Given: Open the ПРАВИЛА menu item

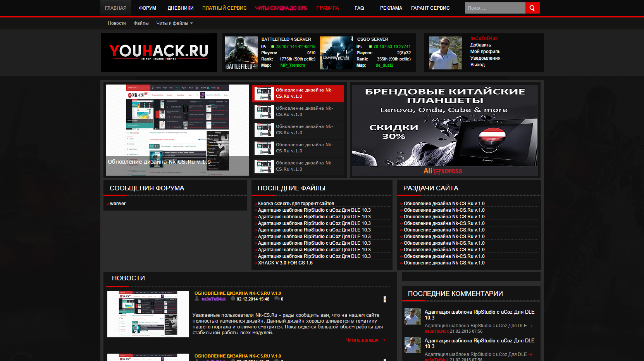Looking at the screenshot, I should point(327,8).
